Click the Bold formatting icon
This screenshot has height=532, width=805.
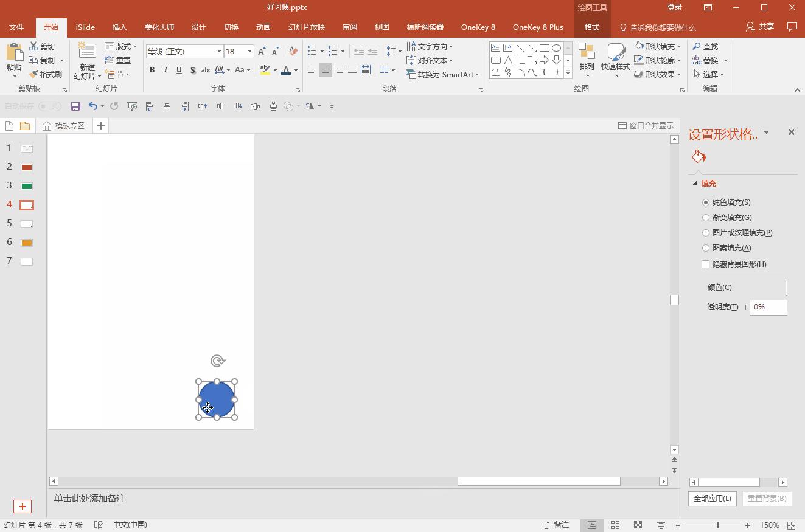[152, 70]
